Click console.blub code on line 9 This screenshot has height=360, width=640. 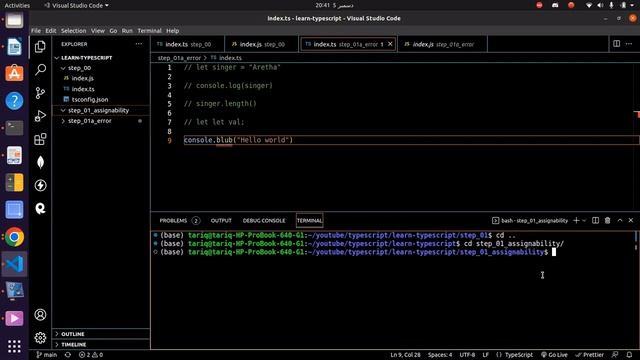(x=208, y=140)
